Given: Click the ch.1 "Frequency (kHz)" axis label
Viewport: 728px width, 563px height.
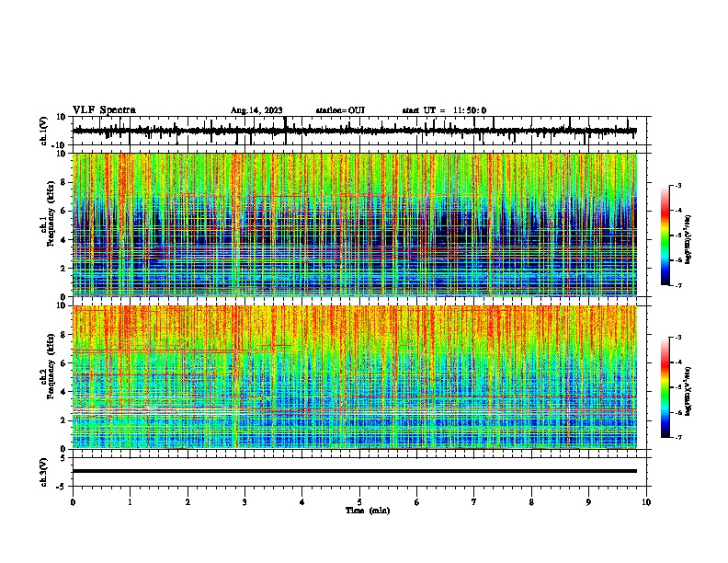Looking at the screenshot, I should click(51, 214).
